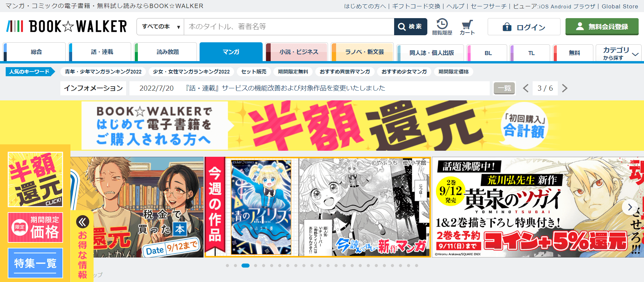Open the 特集一覧 side panel button
Image resolution: width=644 pixels, height=282 pixels.
pyautogui.click(x=35, y=263)
